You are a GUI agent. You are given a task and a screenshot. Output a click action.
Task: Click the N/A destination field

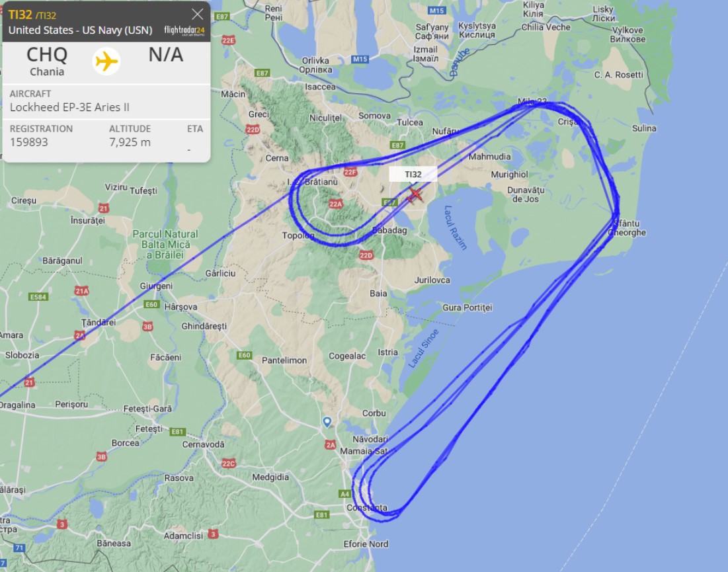(x=166, y=55)
